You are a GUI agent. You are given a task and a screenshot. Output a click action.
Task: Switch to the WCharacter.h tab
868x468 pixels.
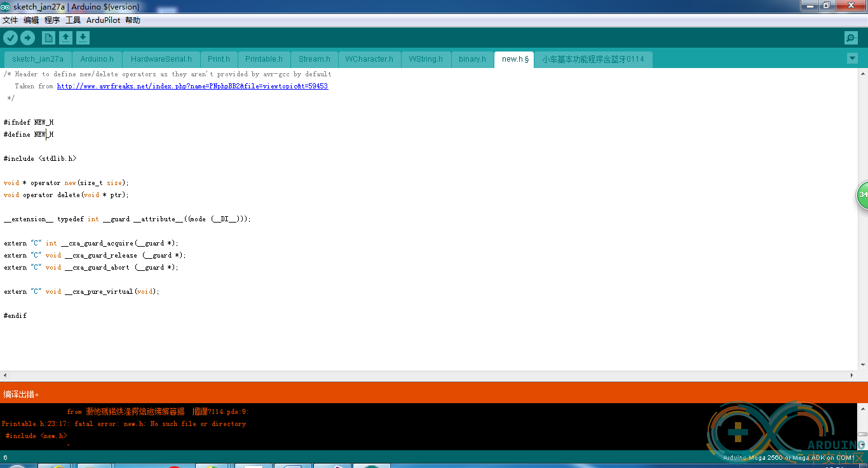click(x=369, y=59)
